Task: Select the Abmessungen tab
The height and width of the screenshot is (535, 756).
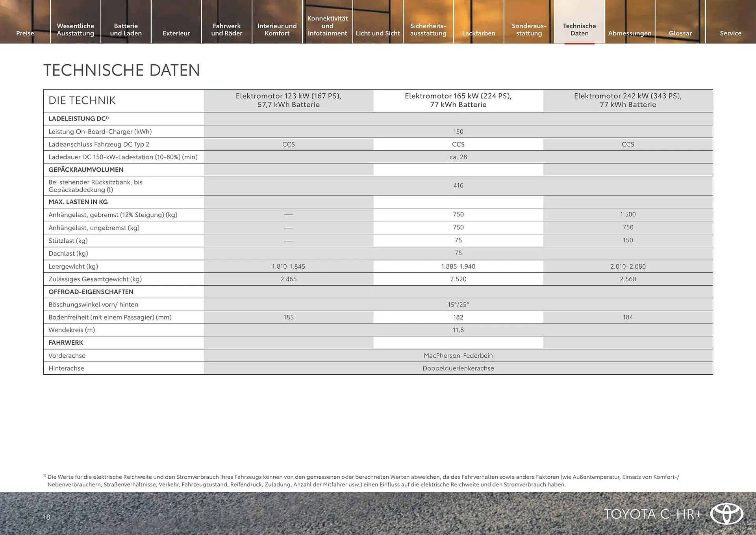Action: [629, 33]
